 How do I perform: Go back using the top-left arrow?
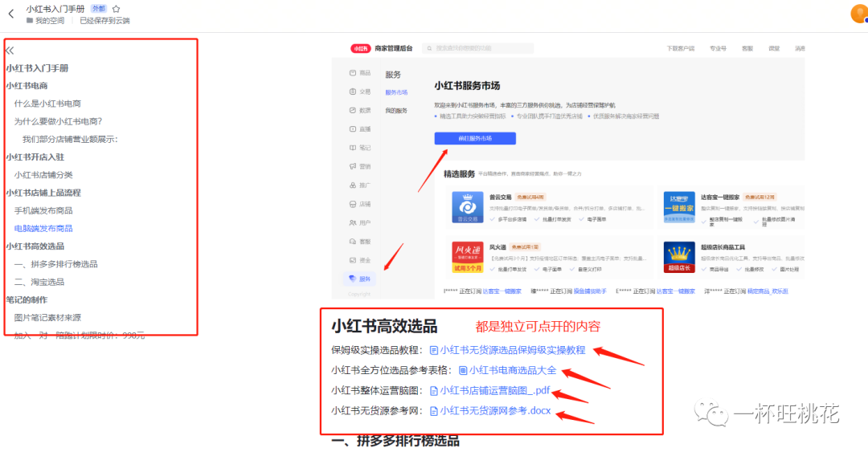[x=11, y=14]
